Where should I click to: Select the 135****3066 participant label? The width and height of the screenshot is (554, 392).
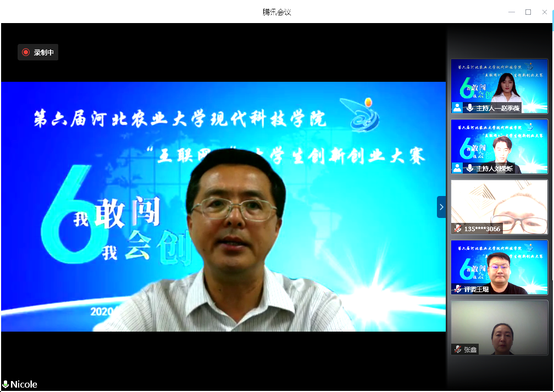click(x=482, y=228)
